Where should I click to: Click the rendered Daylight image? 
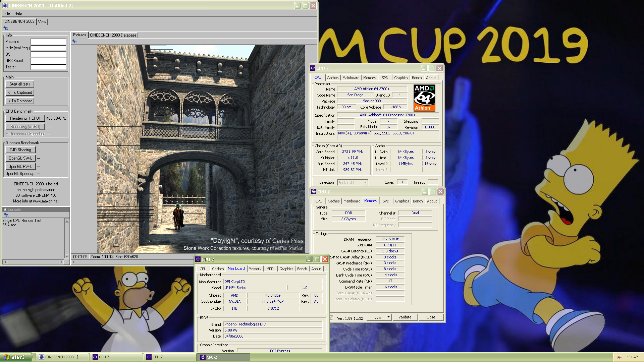coord(201,149)
